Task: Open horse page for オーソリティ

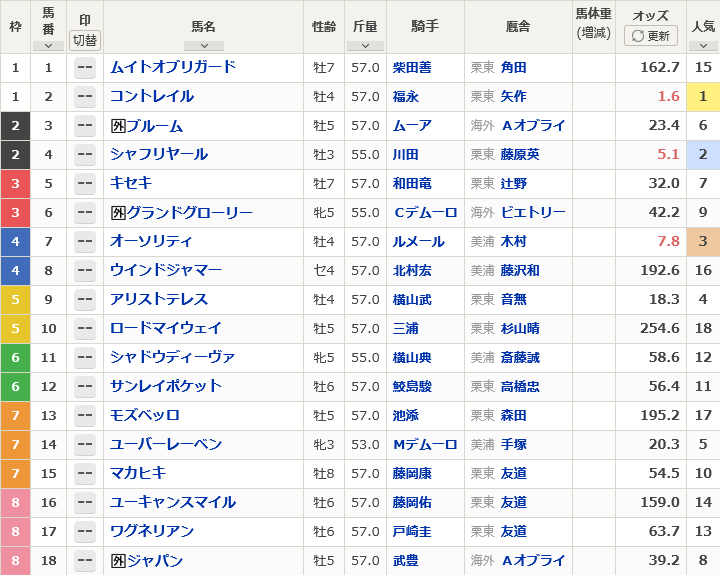Action: (x=151, y=241)
